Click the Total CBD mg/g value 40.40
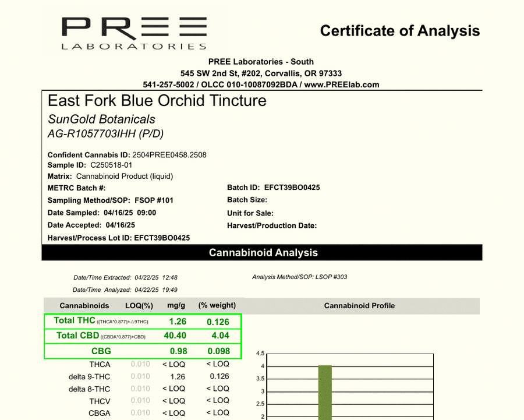This screenshot has height=420, width=524. coord(175,336)
